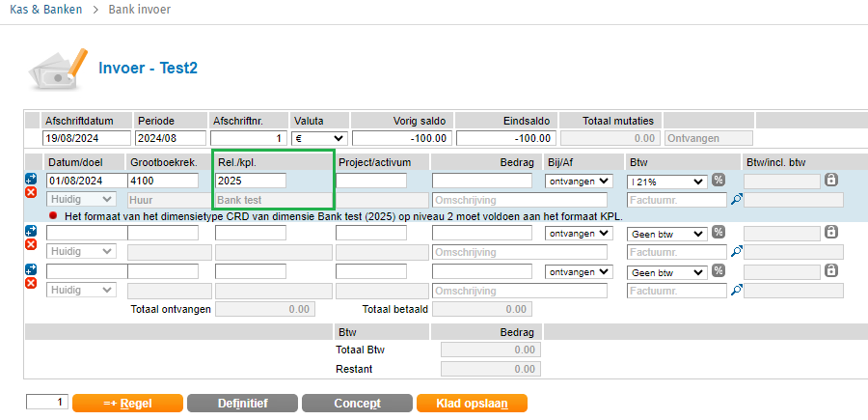Click the percent icon beside I 21% Btw
868x420 pixels.
[x=719, y=180]
